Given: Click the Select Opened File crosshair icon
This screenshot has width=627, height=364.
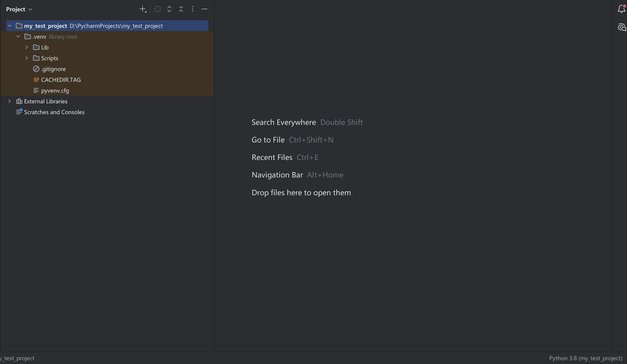Looking at the screenshot, I should pos(157,9).
